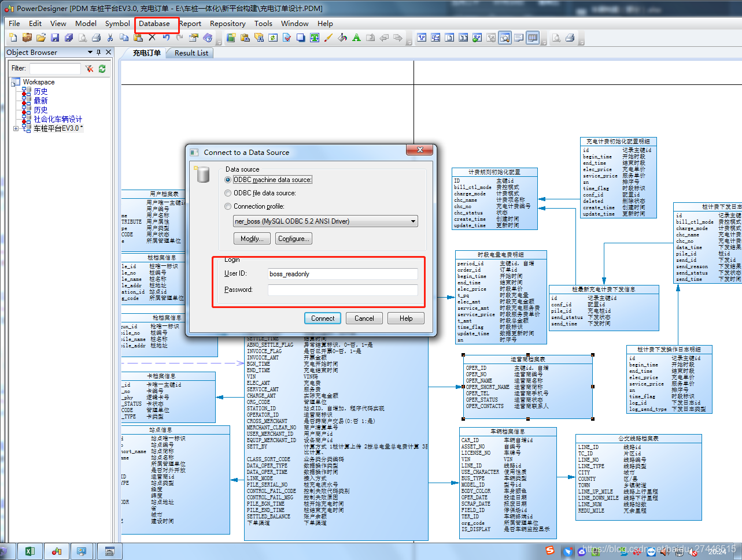Pin the Object Browser panel
The image size is (742, 560).
click(x=99, y=52)
